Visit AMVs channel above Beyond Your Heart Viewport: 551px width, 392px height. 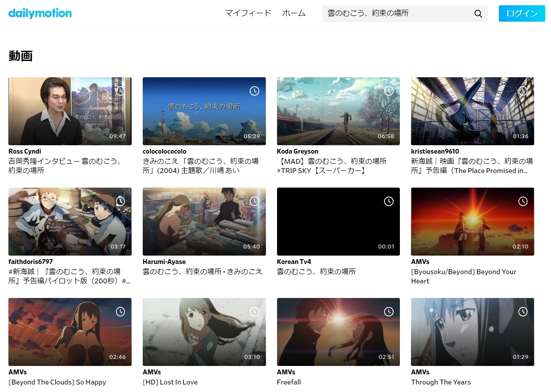(x=420, y=262)
